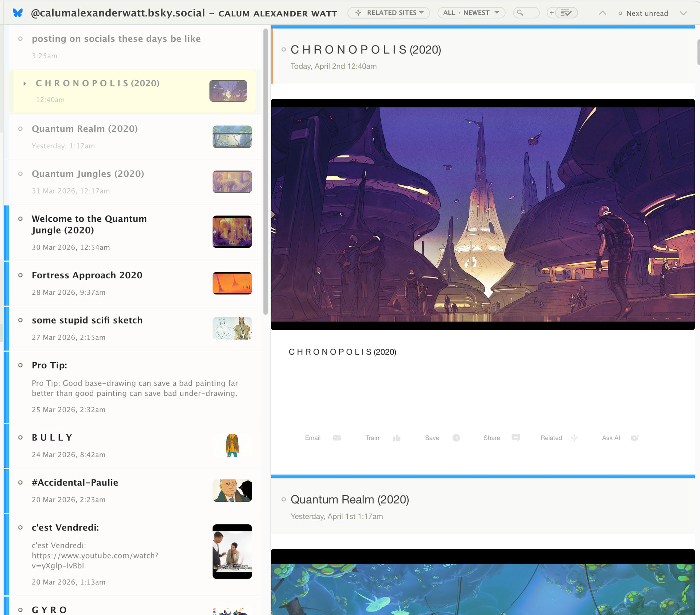Click the Train thumbs-up icon
Viewport: 700px width, 615px height.
point(397,438)
